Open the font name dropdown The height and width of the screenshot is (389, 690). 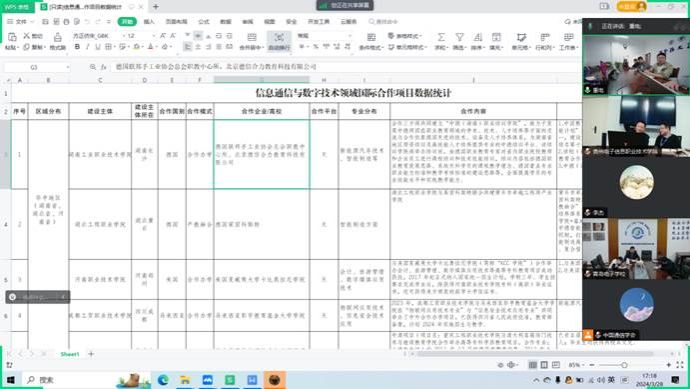pos(124,36)
